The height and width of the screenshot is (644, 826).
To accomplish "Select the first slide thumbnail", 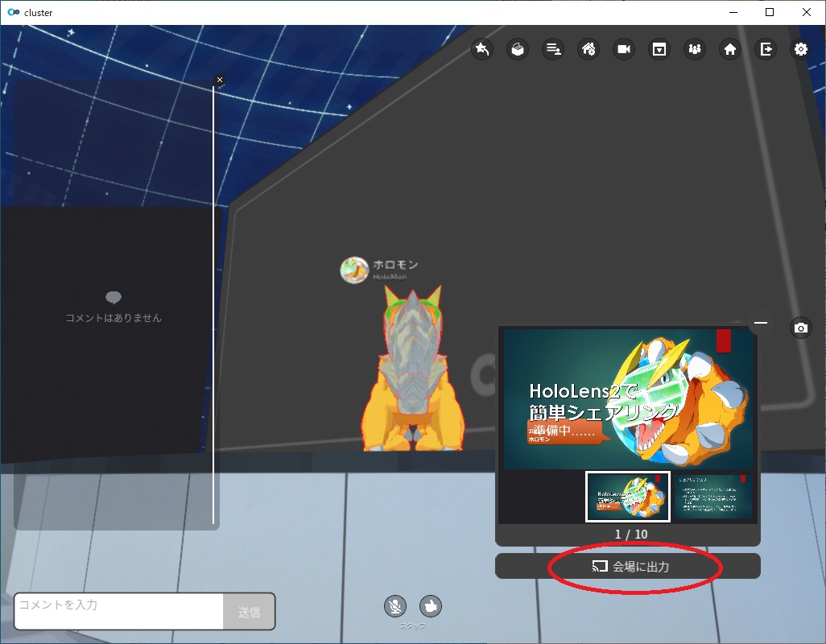I will [x=628, y=497].
